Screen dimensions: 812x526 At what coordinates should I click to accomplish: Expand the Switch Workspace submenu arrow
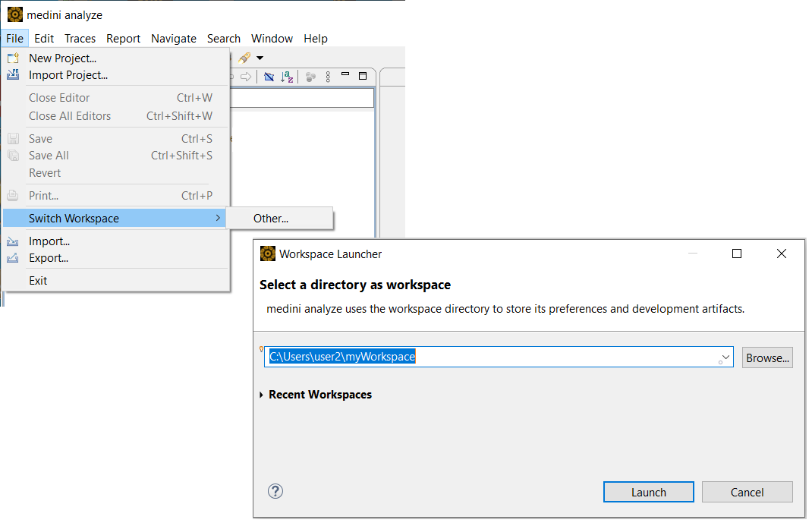click(x=218, y=218)
